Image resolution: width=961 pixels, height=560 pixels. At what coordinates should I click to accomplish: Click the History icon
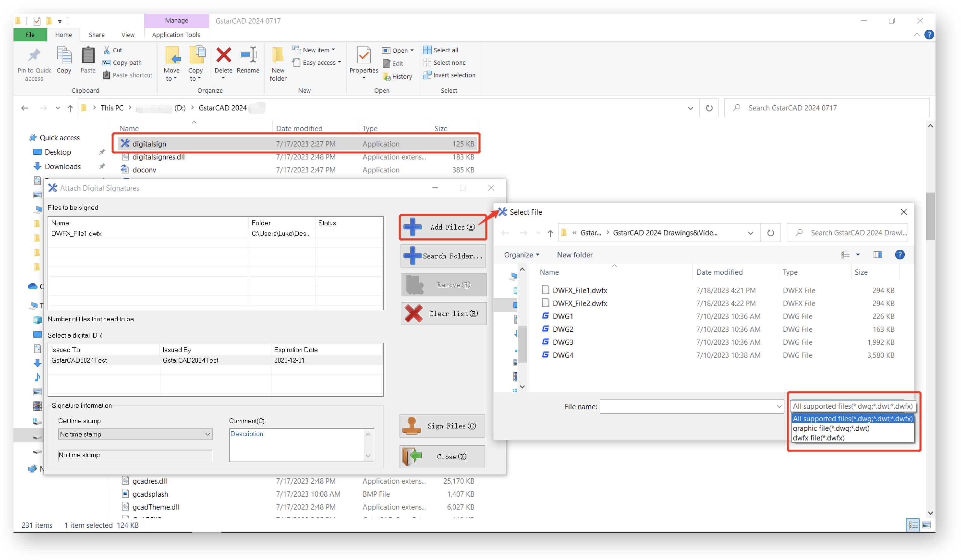coord(386,77)
